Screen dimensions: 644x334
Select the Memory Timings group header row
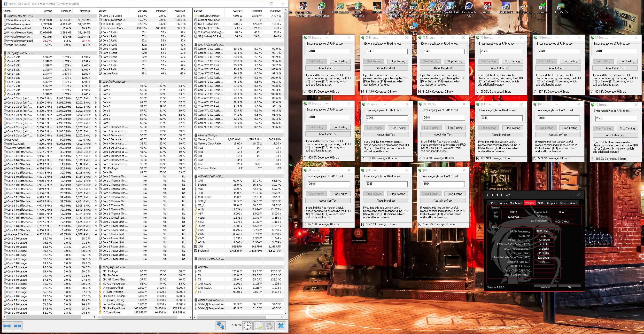207,135
